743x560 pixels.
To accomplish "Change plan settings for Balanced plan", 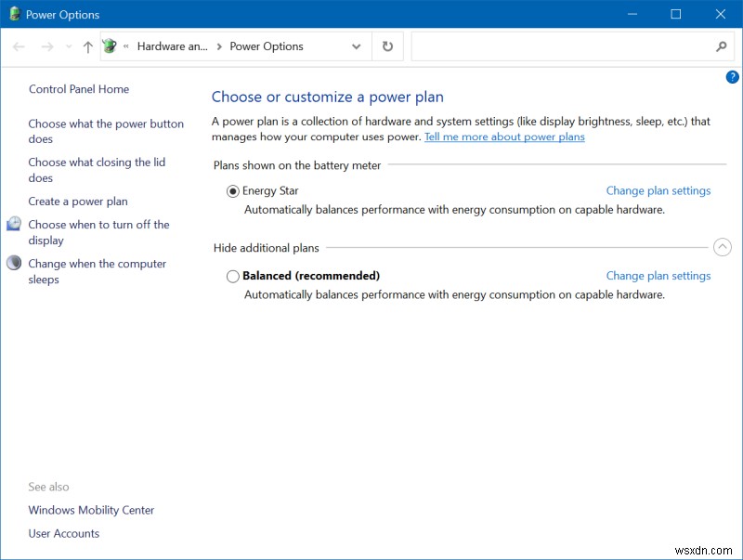I will point(658,276).
